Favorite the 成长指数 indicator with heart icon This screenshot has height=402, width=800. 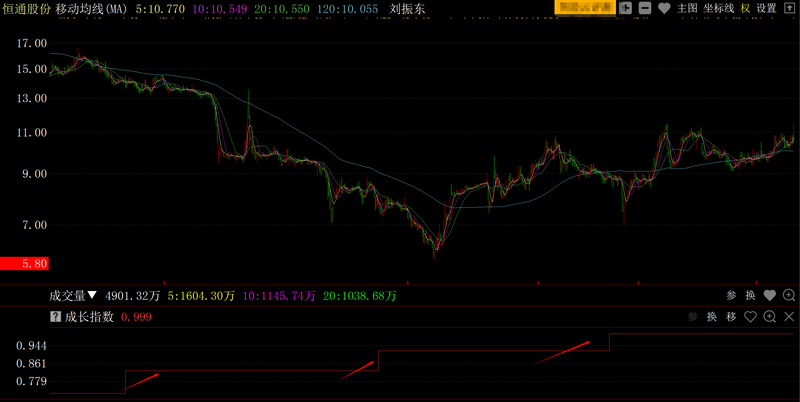click(x=750, y=317)
